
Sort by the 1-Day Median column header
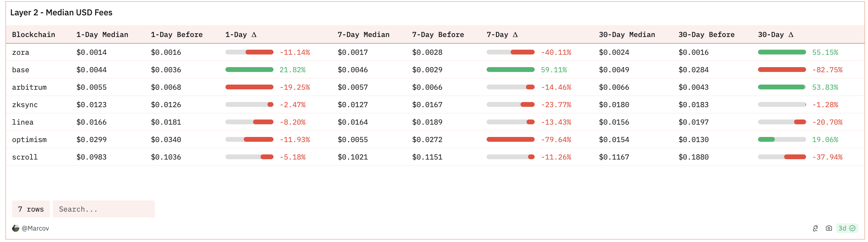click(102, 35)
